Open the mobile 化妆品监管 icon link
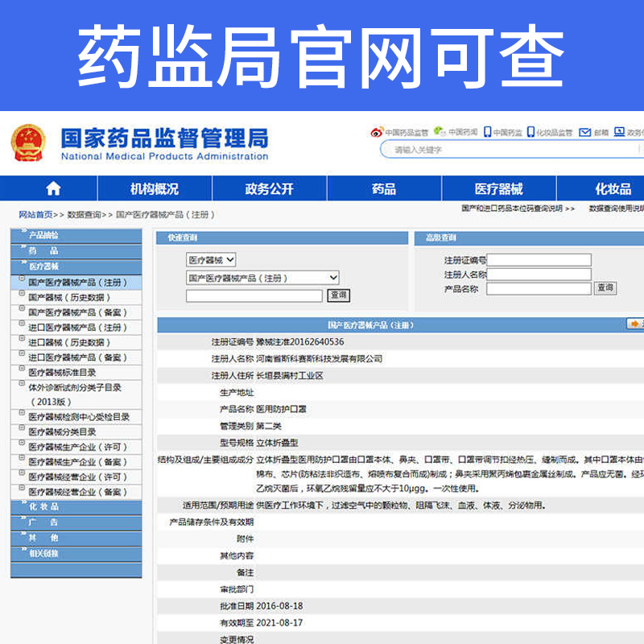 tap(550, 132)
